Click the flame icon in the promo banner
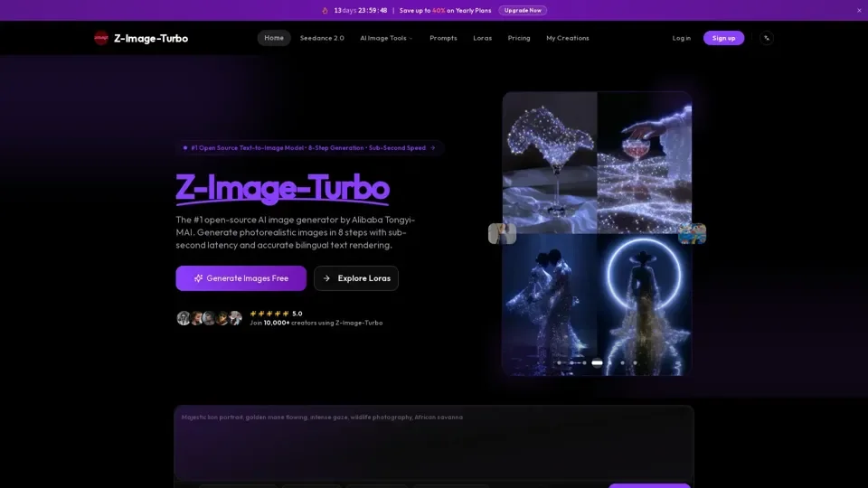The width and height of the screenshot is (868, 488). pos(325,11)
